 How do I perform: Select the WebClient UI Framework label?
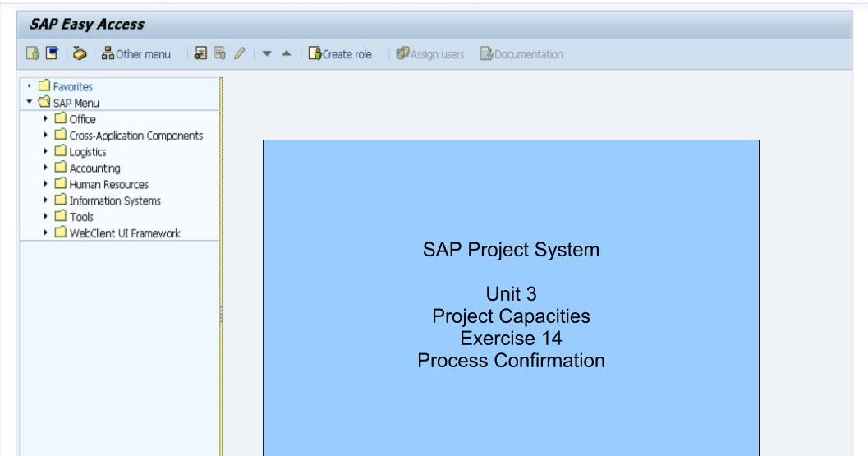tap(125, 233)
